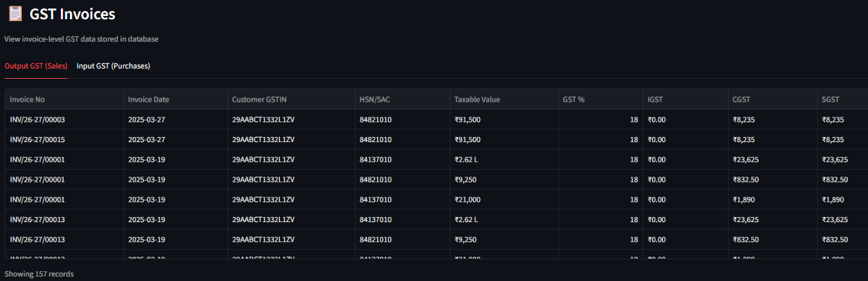Click the SGST column header
Viewport: 868px width, 281px height.
(x=842, y=99)
